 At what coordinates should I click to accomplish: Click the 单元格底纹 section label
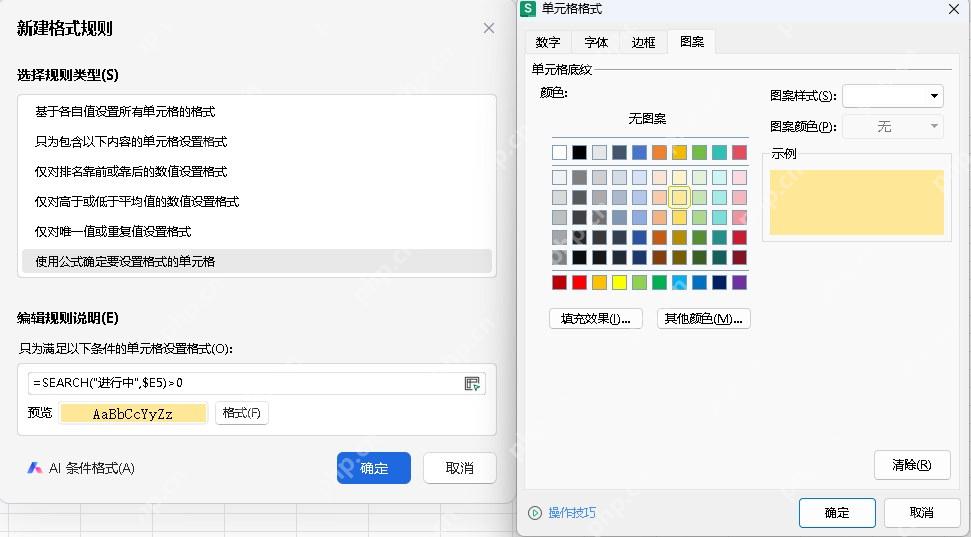(562, 69)
